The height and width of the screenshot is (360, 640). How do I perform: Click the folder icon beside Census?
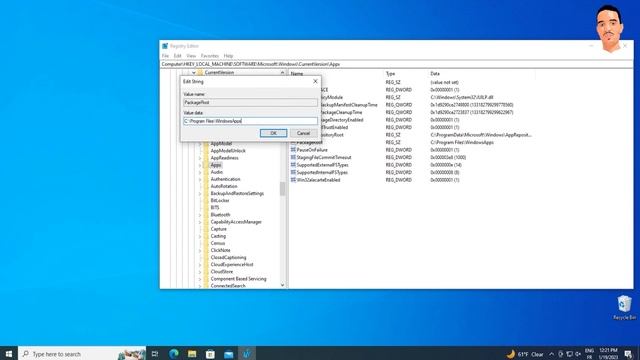tap(206, 243)
